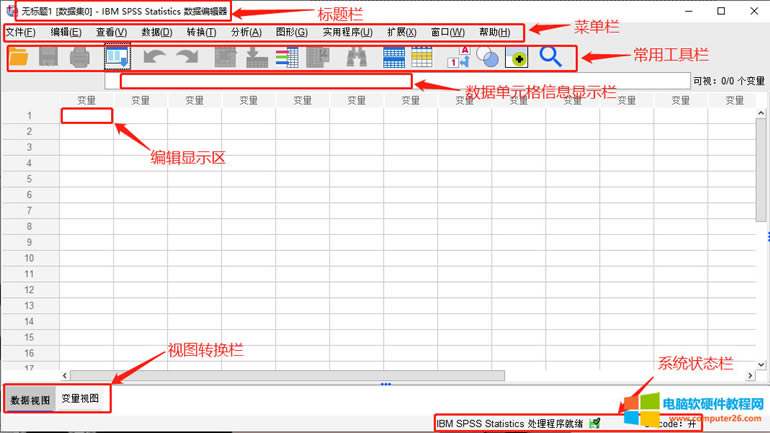
Task: Open the 帮助(H) menu
Action: pyautogui.click(x=495, y=32)
